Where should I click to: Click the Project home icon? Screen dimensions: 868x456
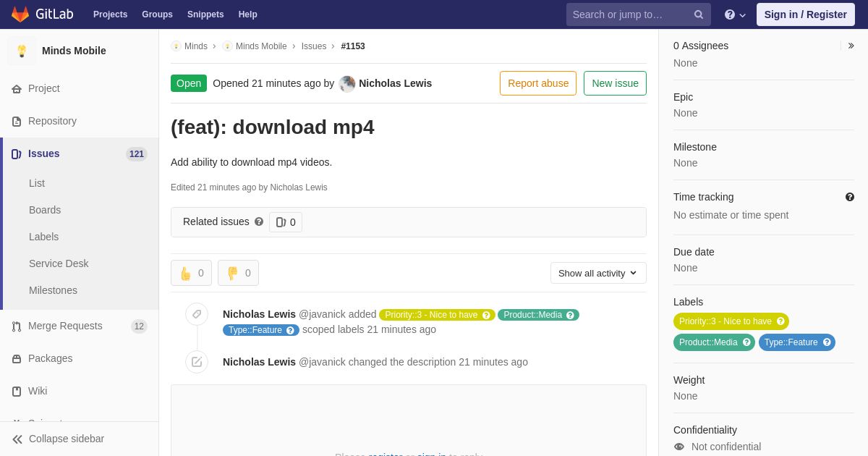pyautogui.click(x=17, y=89)
